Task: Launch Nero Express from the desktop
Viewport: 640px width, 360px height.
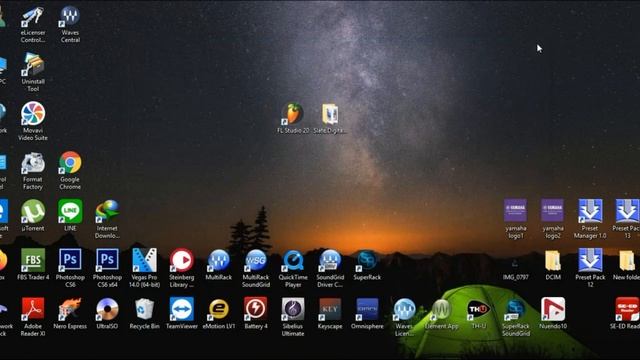Action: point(70,309)
